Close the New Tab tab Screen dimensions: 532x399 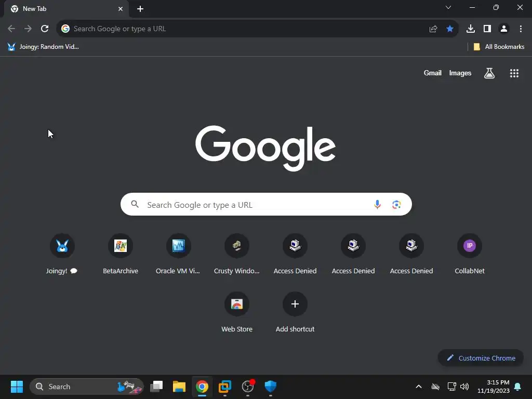121,9
